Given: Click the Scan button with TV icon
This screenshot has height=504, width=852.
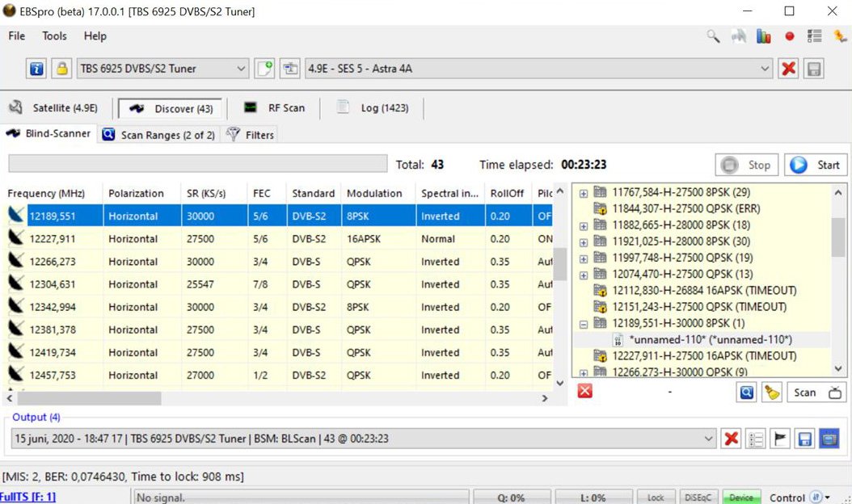Looking at the screenshot, I should click(816, 393).
